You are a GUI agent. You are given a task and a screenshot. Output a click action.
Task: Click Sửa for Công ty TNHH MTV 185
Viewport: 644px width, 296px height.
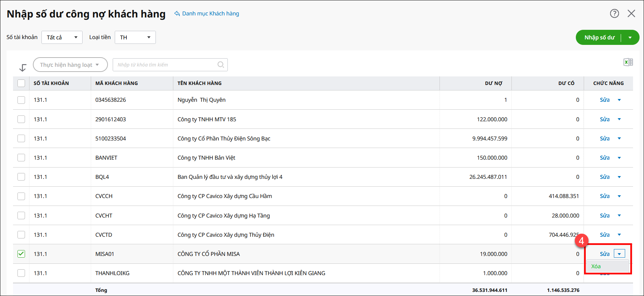click(605, 119)
